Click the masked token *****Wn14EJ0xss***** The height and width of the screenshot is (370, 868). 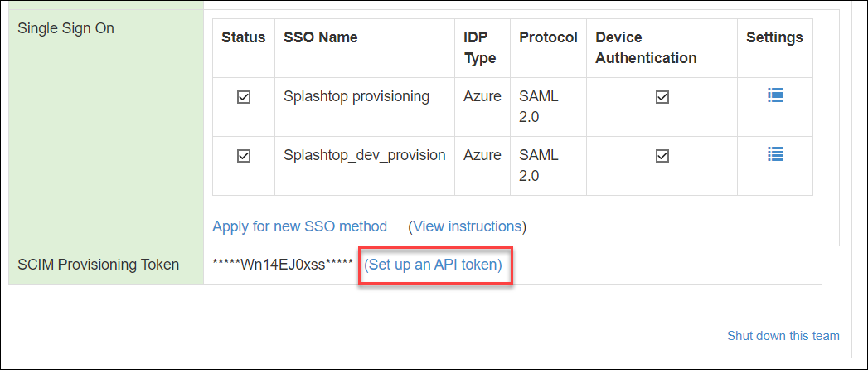pos(283,265)
